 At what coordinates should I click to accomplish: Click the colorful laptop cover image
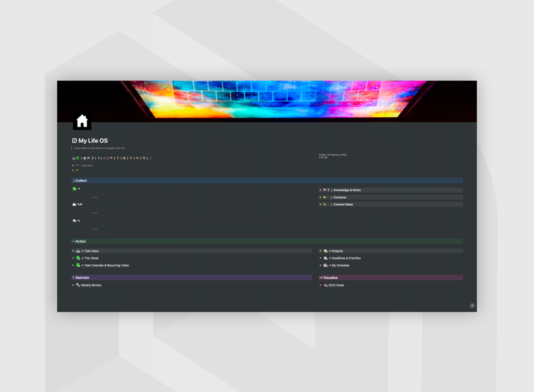(x=267, y=101)
